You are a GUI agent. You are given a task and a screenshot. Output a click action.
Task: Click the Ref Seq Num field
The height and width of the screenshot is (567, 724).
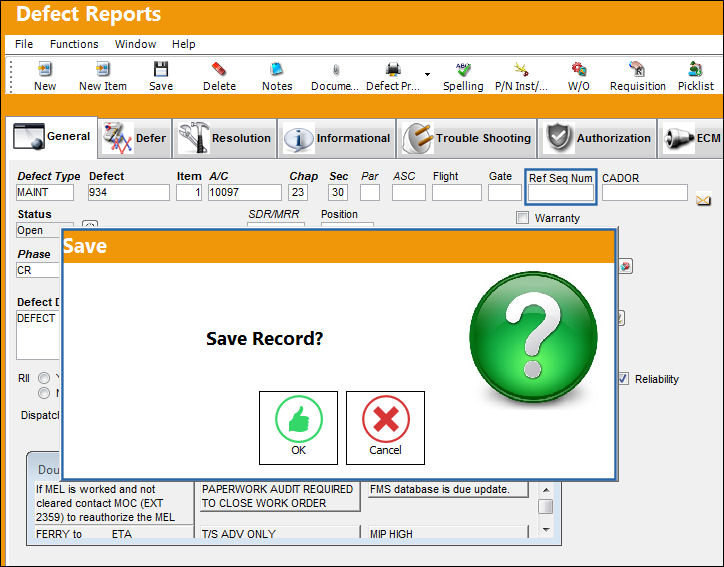(561, 193)
